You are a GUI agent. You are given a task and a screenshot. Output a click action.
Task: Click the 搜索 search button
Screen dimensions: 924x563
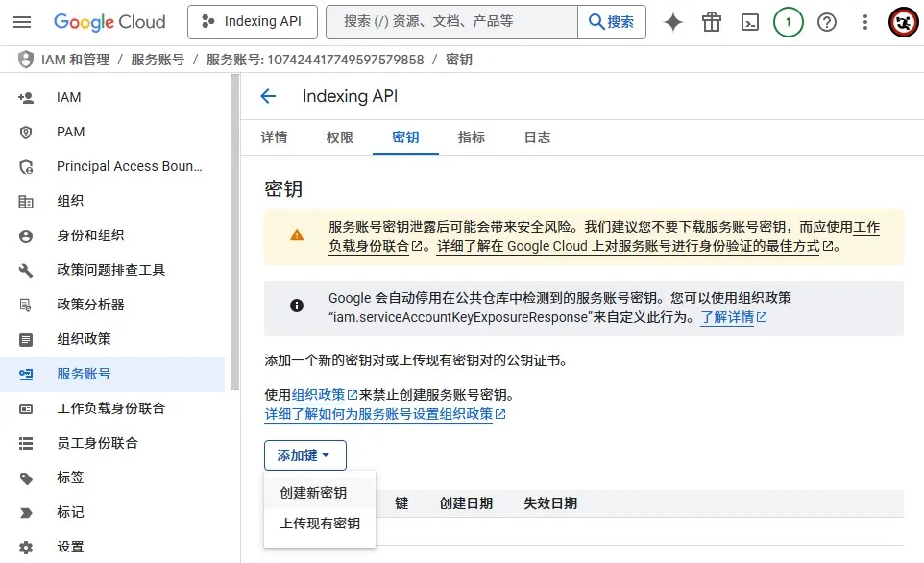[x=612, y=22]
